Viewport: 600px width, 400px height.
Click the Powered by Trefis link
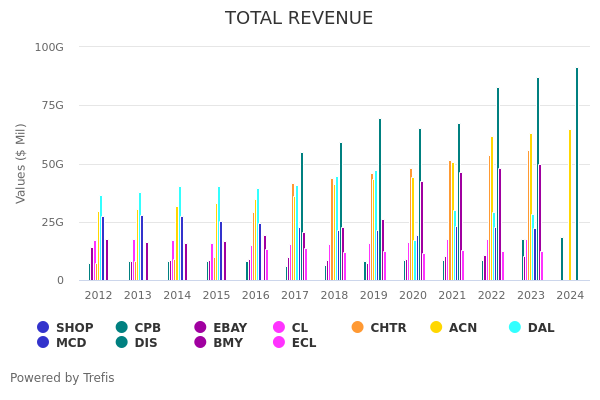[x=62, y=378]
